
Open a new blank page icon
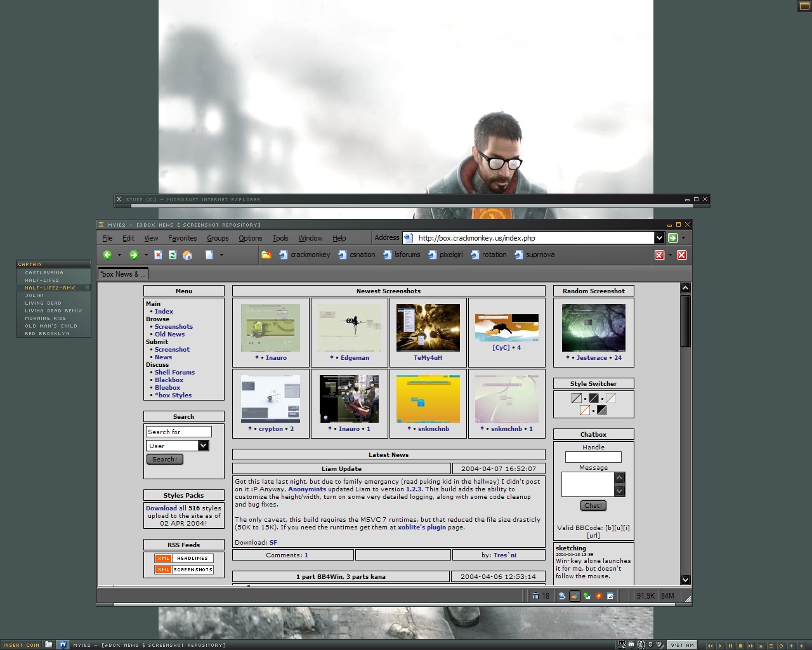point(209,255)
